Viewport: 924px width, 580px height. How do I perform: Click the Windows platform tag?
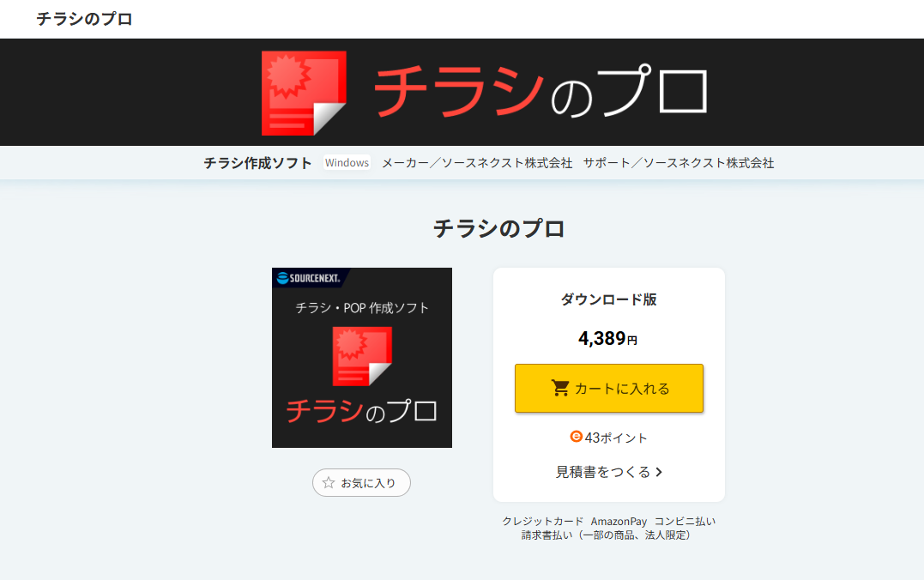(347, 163)
